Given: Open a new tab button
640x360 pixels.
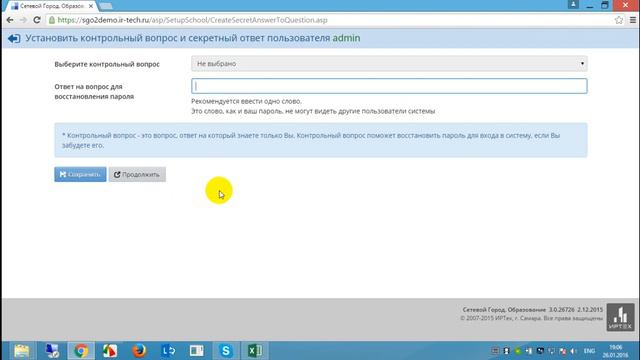Looking at the screenshot, I should [106, 6].
